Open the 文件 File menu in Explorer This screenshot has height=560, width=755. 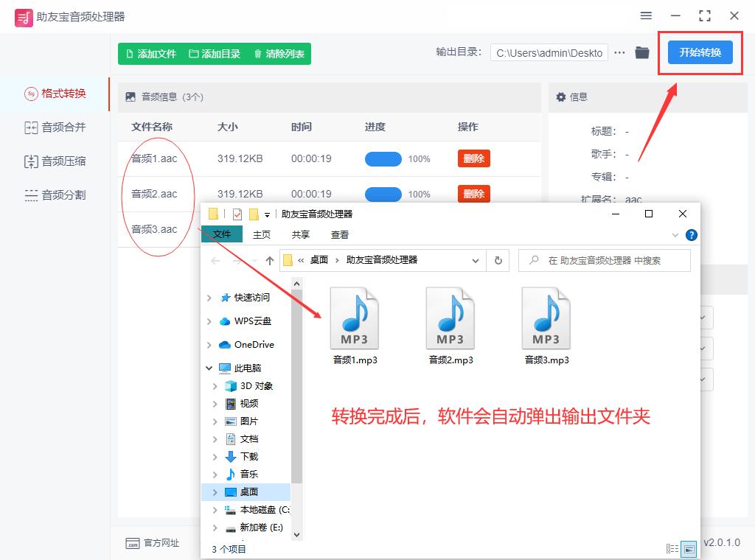(x=222, y=234)
